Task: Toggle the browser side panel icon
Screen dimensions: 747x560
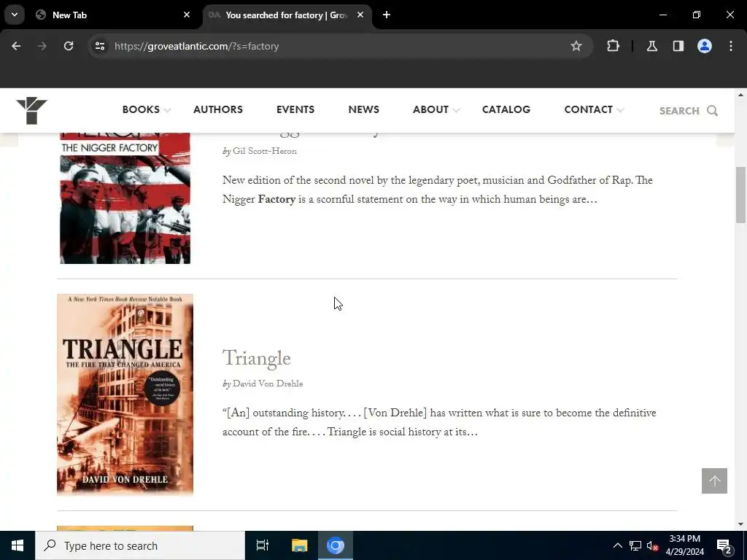Action: [678, 46]
